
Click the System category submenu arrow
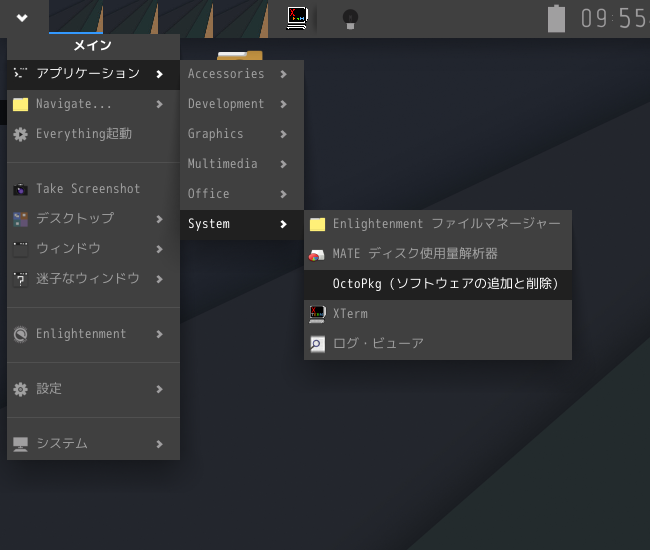click(x=284, y=224)
